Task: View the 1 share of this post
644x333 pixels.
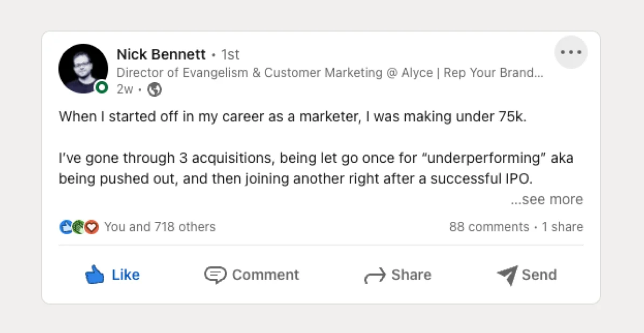Action: pyautogui.click(x=562, y=227)
